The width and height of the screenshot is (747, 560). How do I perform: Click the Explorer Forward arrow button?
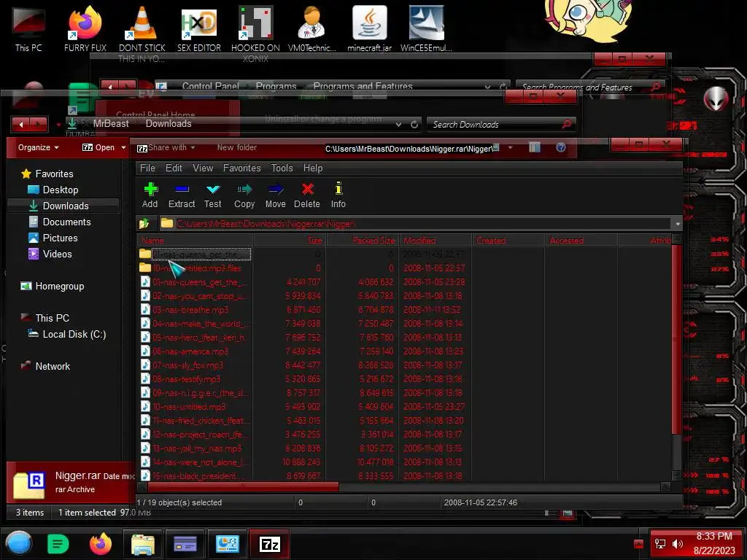[x=39, y=125]
